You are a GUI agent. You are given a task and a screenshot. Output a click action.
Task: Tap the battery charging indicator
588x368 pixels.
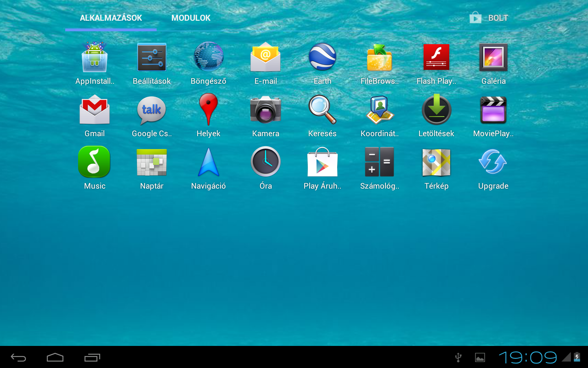tap(577, 357)
